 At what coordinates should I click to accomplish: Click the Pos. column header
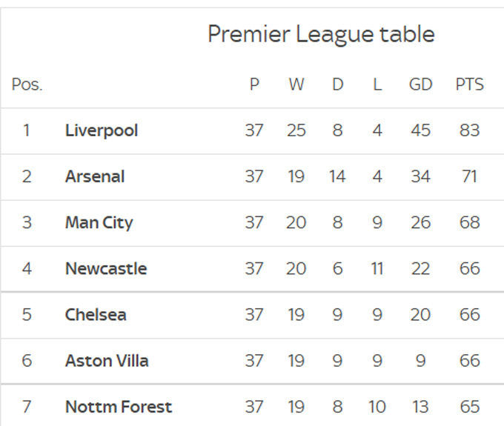(x=27, y=84)
